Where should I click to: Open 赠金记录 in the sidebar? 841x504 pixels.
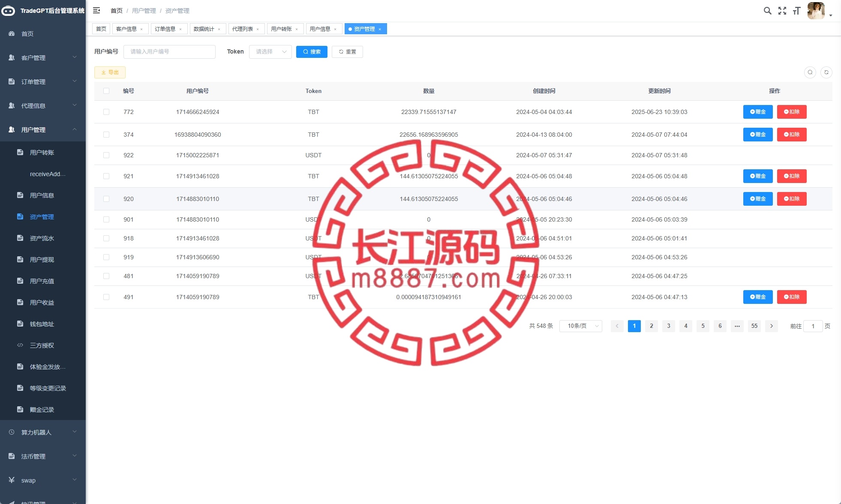tap(43, 410)
